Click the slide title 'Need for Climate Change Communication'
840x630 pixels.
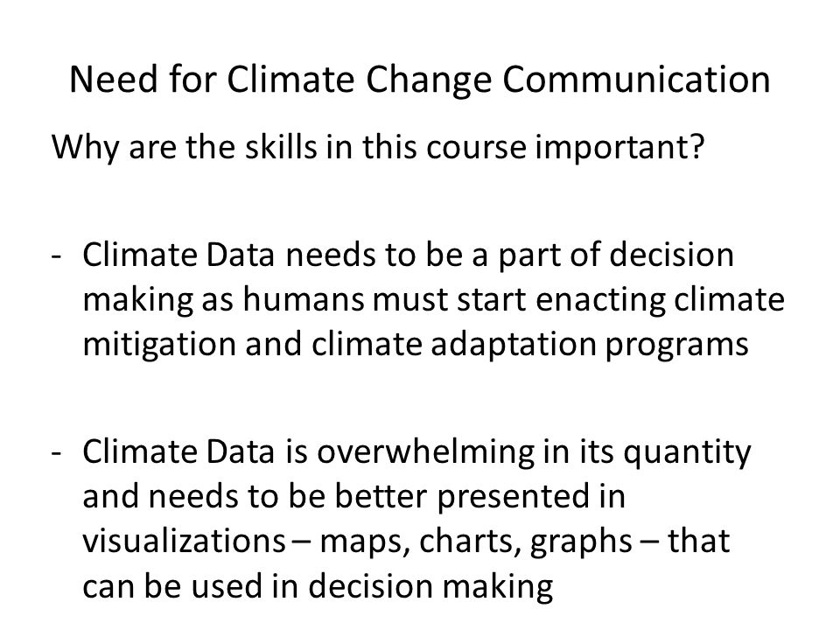coord(420,80)
